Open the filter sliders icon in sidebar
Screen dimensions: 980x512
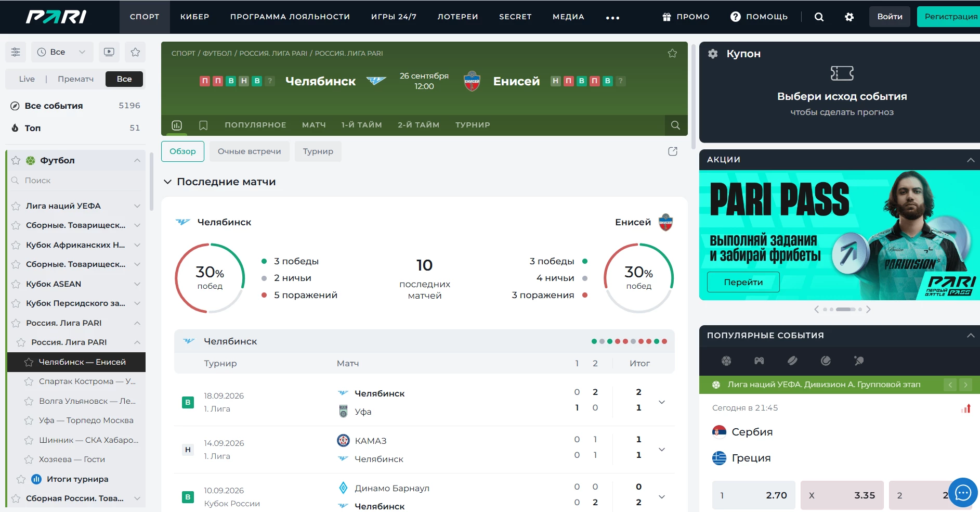point(16,52)
